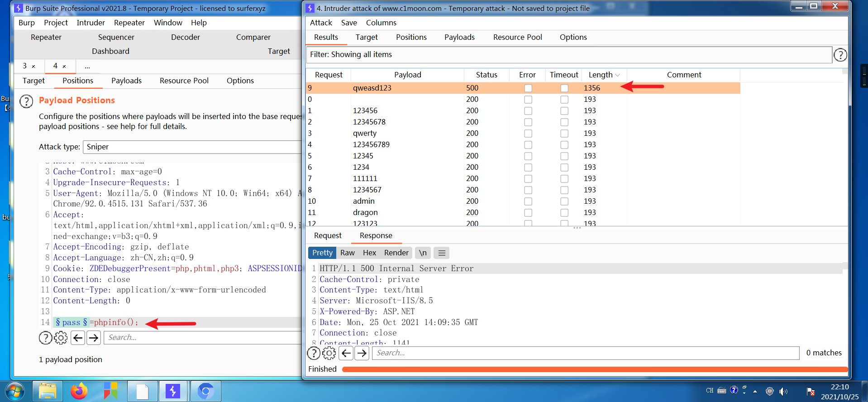
Task: Tick Error checkbox for payload 111111
Action: click(528, 179)
